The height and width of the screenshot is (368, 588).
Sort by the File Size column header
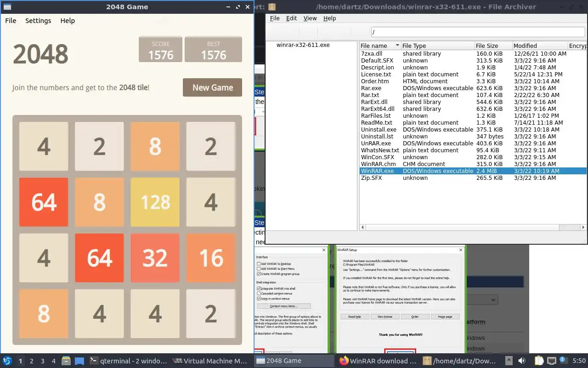coord(493,46)
